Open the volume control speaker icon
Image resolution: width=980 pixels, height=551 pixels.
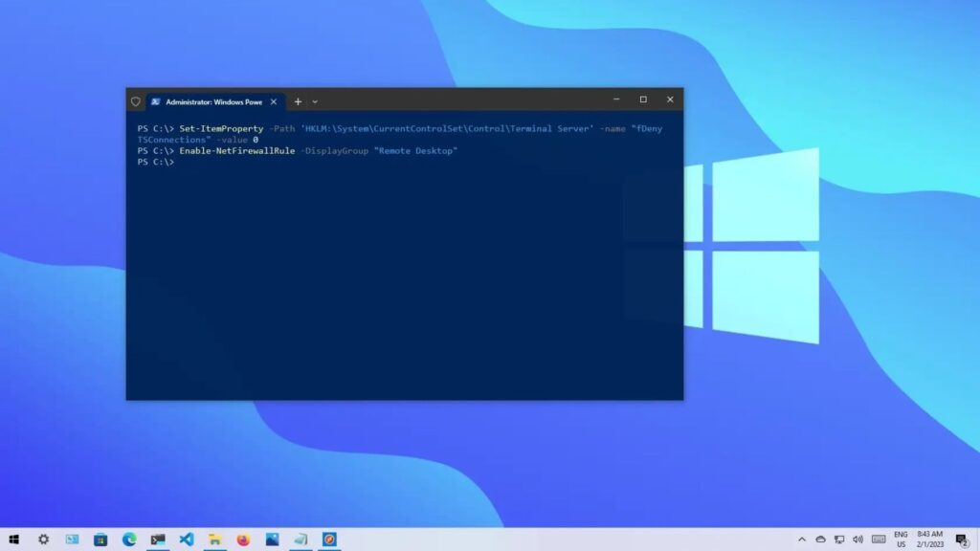(x=857, y=540)
